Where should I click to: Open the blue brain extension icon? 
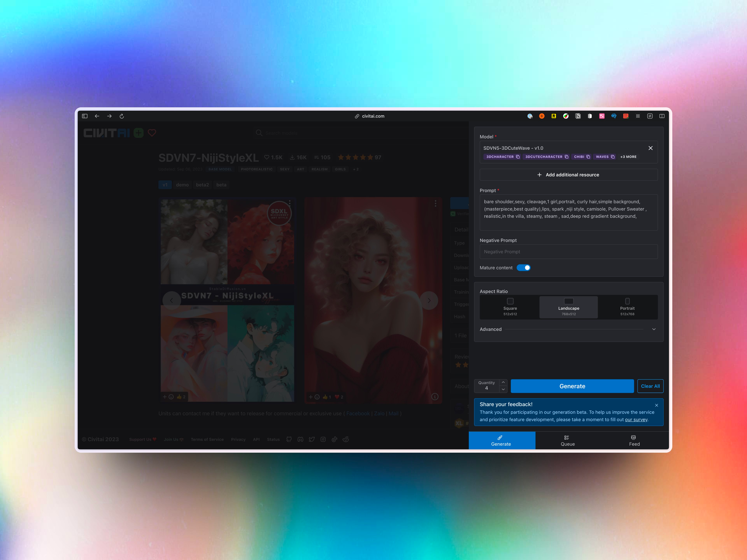(614, 116)
